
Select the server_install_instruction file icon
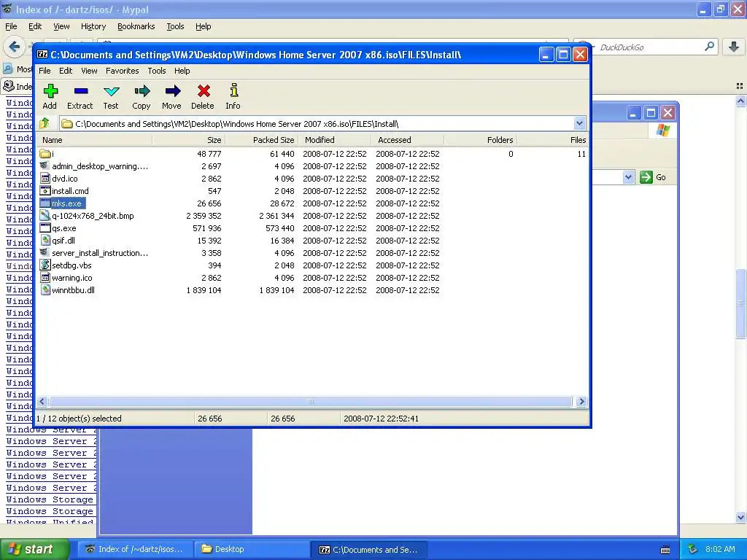click(45, 253)
